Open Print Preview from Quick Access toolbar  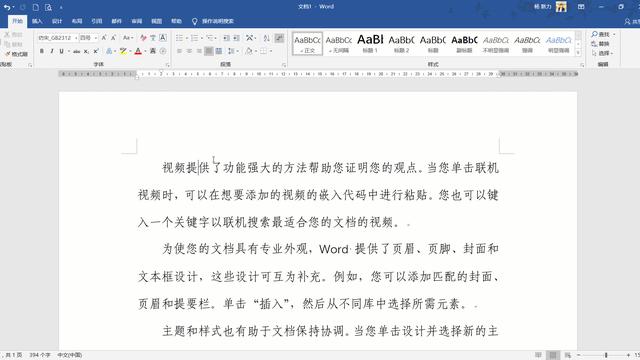[48, 7]
